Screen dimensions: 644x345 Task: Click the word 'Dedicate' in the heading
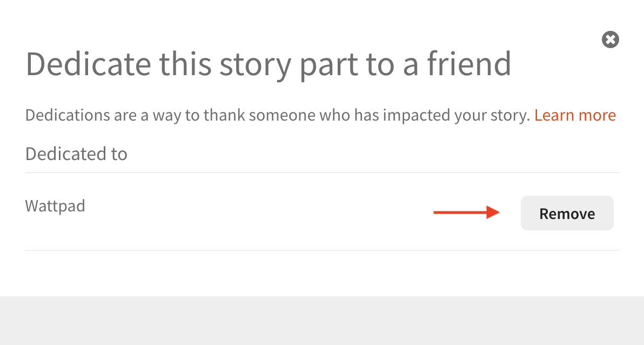pyautogui.click(x=88, y=64)
